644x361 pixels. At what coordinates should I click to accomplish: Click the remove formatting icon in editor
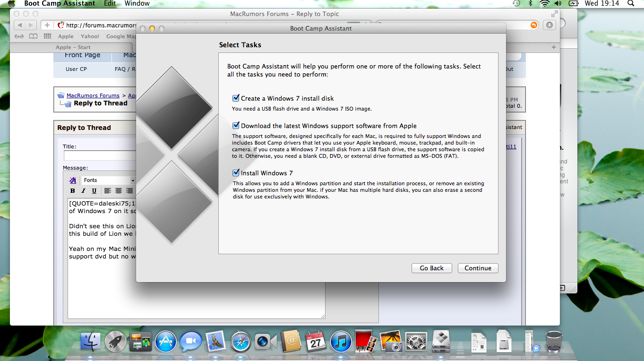click(73, 180)
